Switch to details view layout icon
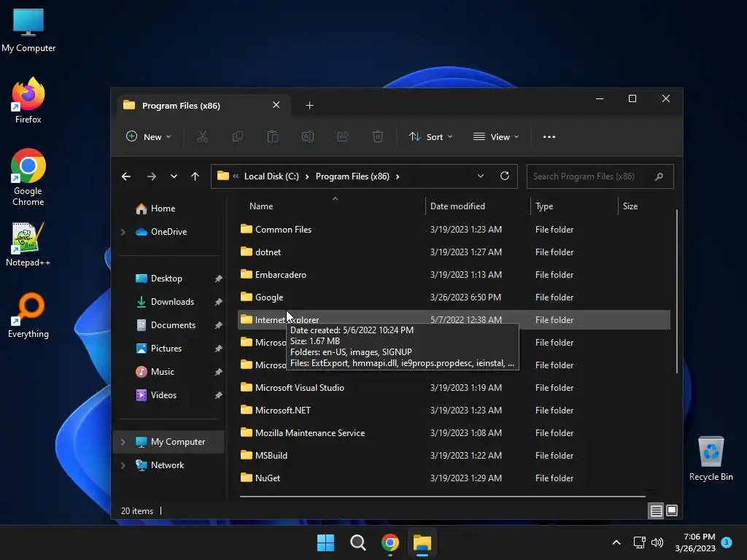The width and height of the screenshot is (747, 560). coord(656,511)
